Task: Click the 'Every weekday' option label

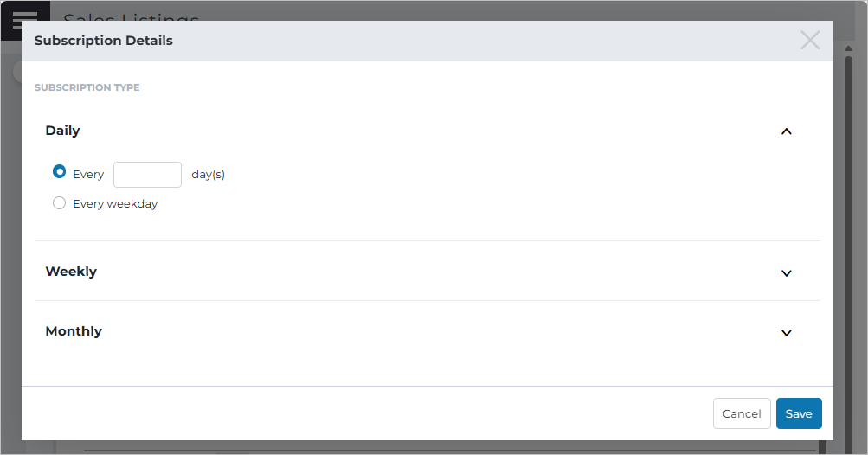Action: (x=115, y=203)
